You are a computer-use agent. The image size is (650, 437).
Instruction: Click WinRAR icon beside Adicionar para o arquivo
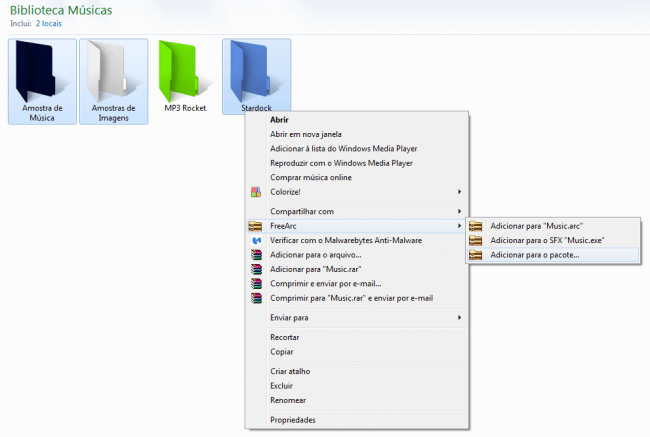[x=256, y=255]
